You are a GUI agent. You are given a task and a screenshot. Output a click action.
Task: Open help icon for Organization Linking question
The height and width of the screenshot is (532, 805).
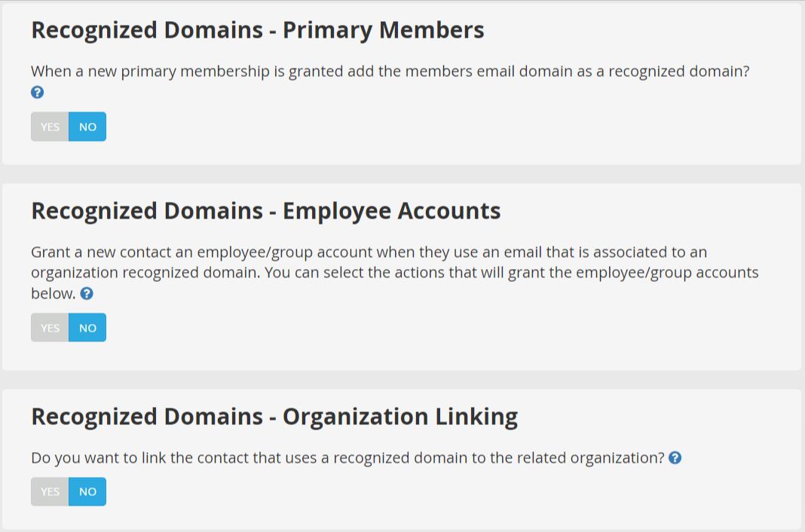click(x=675, y=457)
